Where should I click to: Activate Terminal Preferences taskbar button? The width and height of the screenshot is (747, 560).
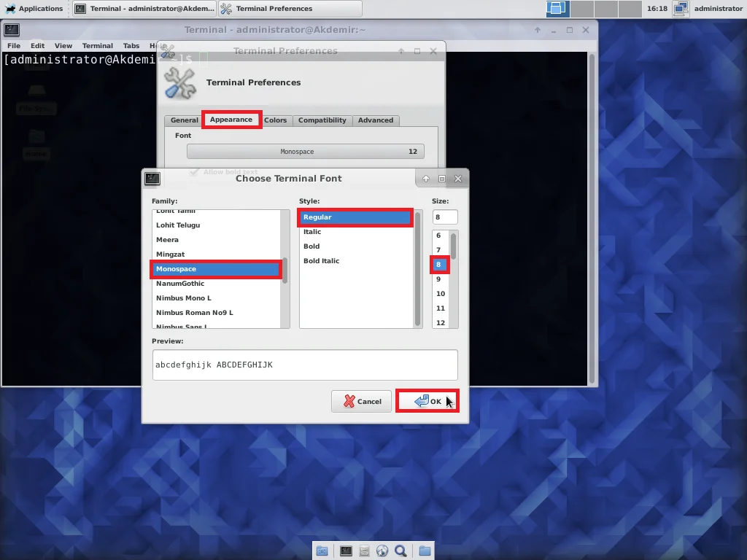[290, 9]
